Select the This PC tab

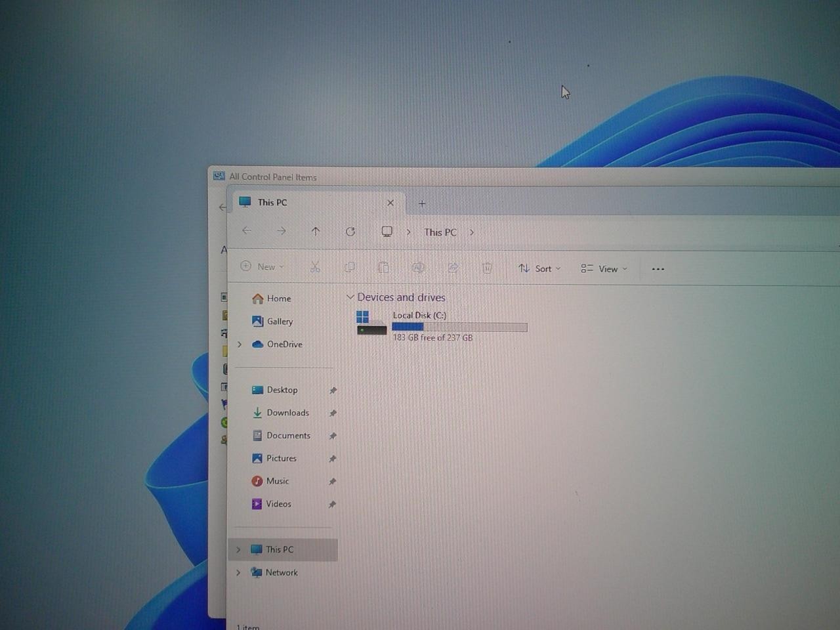click(x=318, y=203)
